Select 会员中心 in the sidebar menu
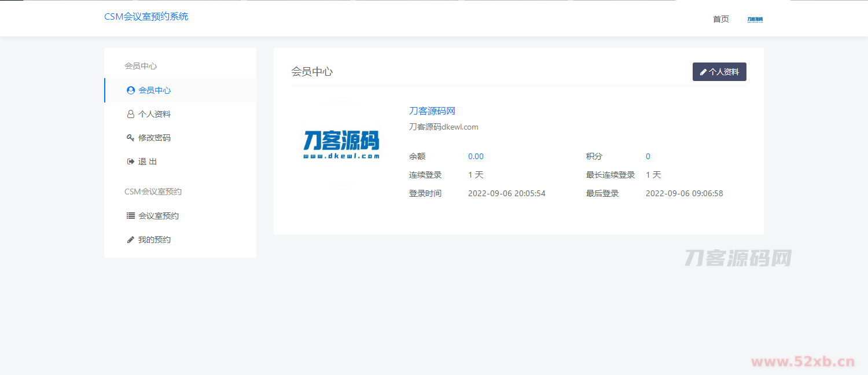 [x=155, y=90]
